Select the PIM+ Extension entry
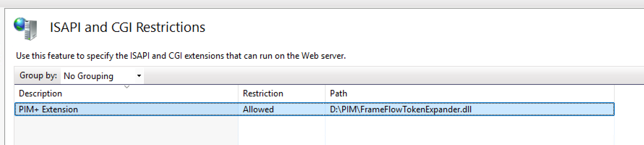This screenshot has width=644, height=145. pyautogui.click(x=48, y=109)
